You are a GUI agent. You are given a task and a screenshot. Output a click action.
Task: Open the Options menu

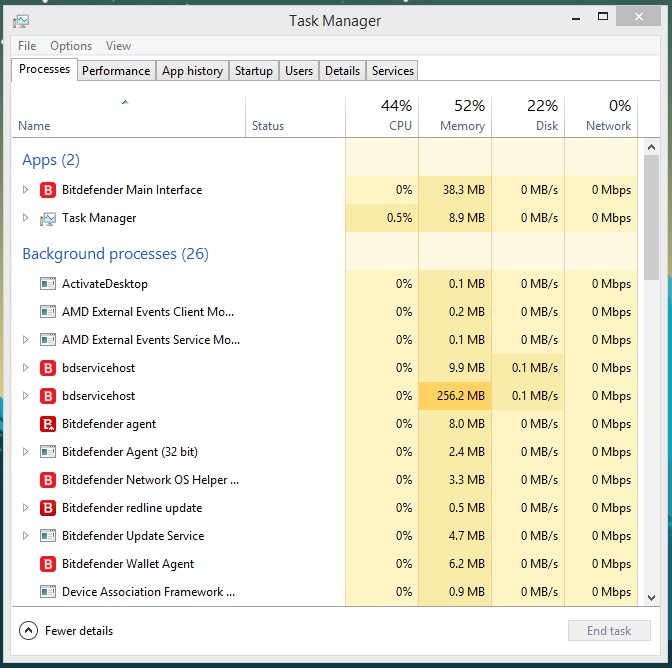click(x=71, y=46)
